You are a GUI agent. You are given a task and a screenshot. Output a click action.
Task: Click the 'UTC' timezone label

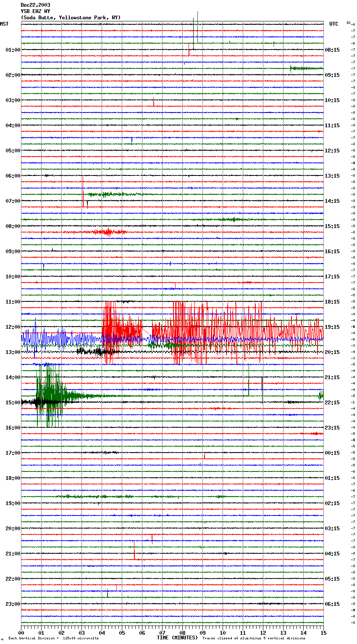click(x=334, y=24)
